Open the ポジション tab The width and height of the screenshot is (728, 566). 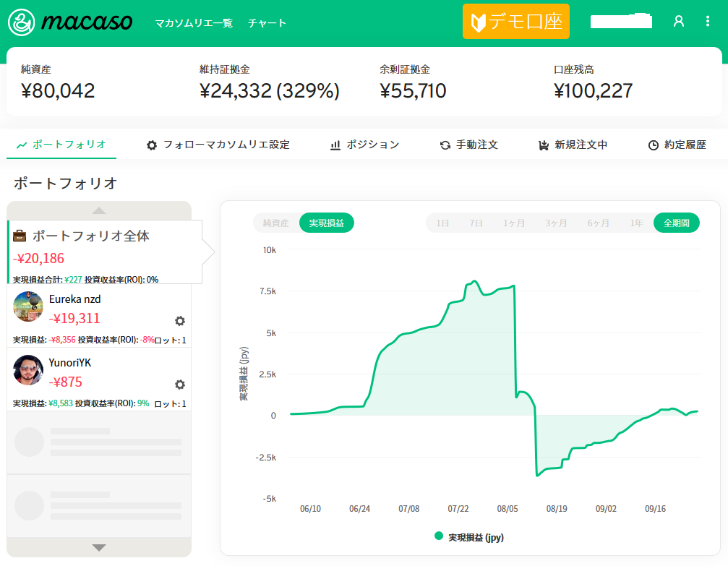365,145
